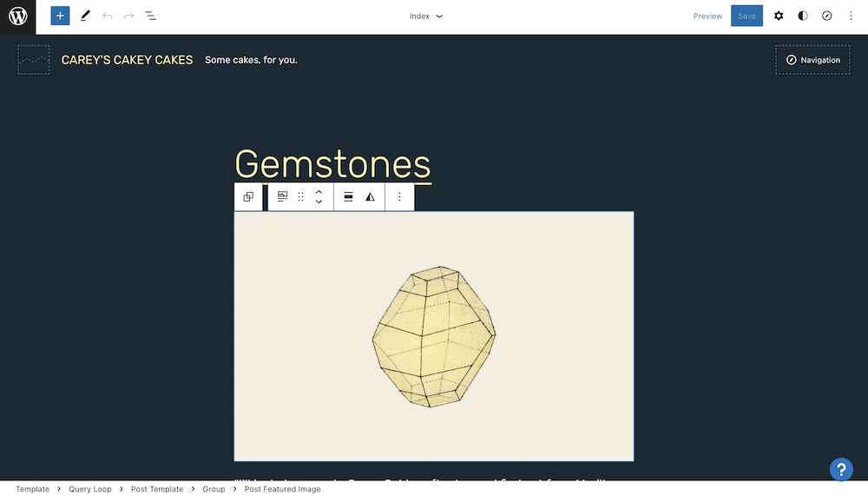Select Query Loop in the breadcrumb
Image resolution: width=868 pixels, height=496 pixels.
[x=90, y=489]
